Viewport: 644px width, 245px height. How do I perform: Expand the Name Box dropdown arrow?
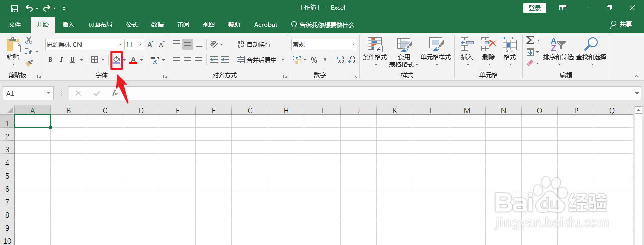tap(49, 93)
